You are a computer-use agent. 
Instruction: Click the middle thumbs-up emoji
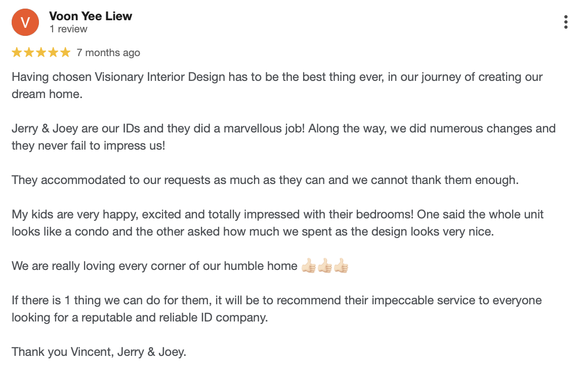(325, 265)
